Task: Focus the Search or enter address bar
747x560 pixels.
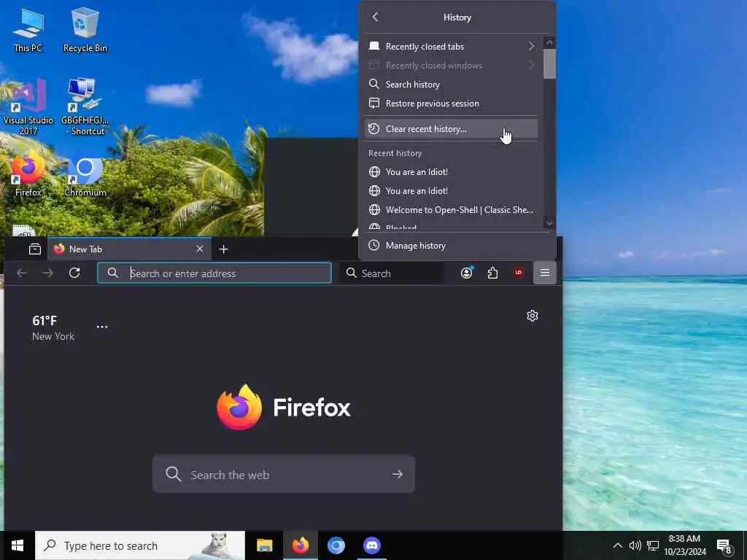Action: tap(214, 273)
